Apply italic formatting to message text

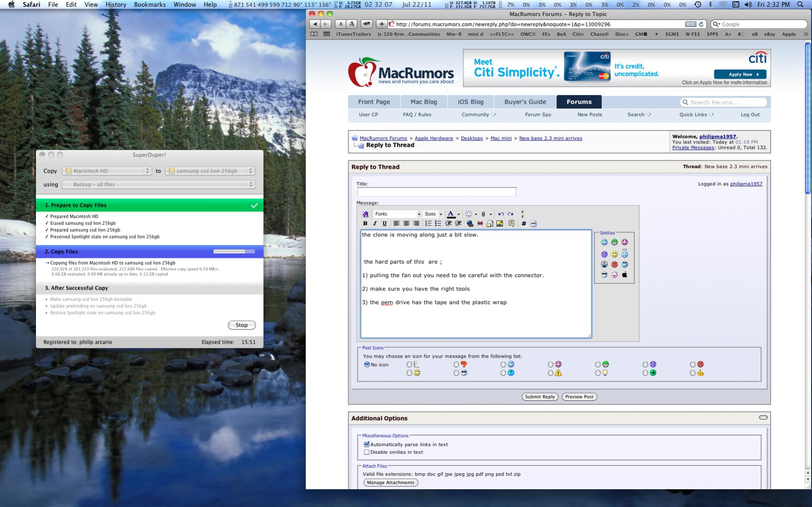(374, 224)
